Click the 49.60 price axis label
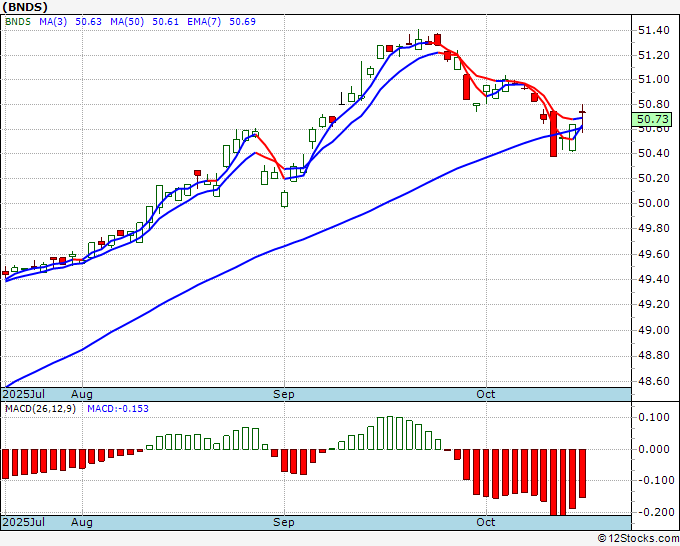This screenshot has width=680, height=546. coord(654,254)
